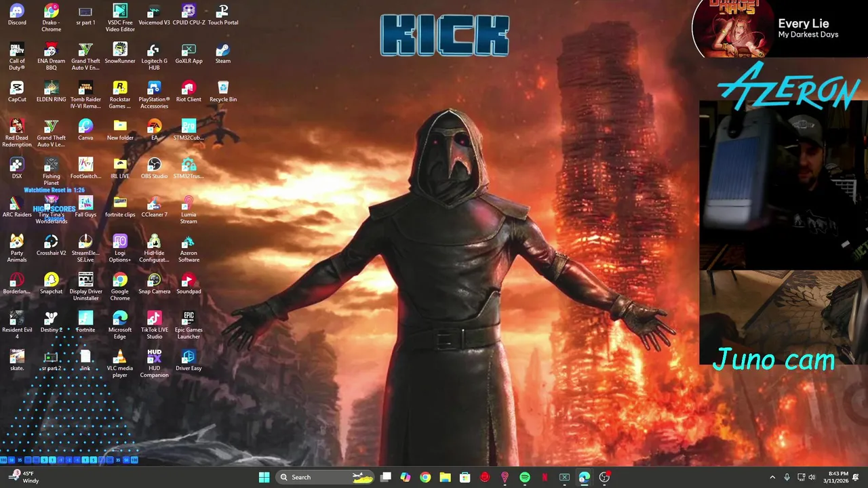Open Chrome from the taskbar
The width and height of the screenshot is (868, 488).
click(425, 477)
